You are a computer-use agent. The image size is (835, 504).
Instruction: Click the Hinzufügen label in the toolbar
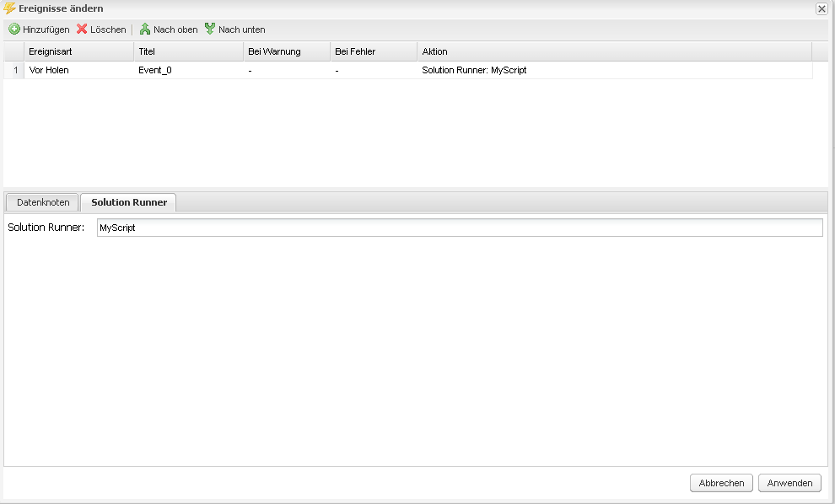46,29
